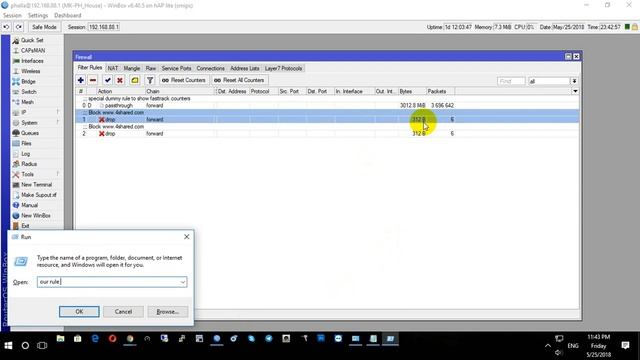The width and height of the screenshot is (640, 360).
Task: Switch to the NAT tab
Action: pos(113,69)
